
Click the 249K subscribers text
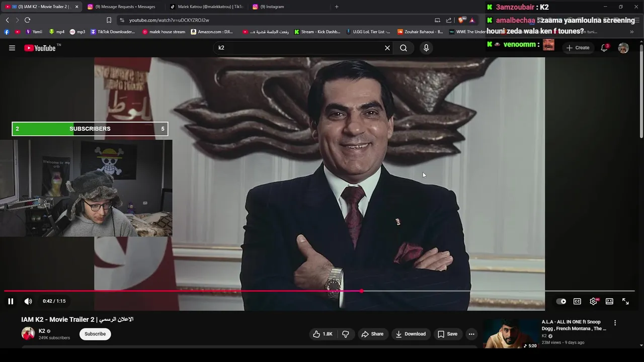point(54,338)
